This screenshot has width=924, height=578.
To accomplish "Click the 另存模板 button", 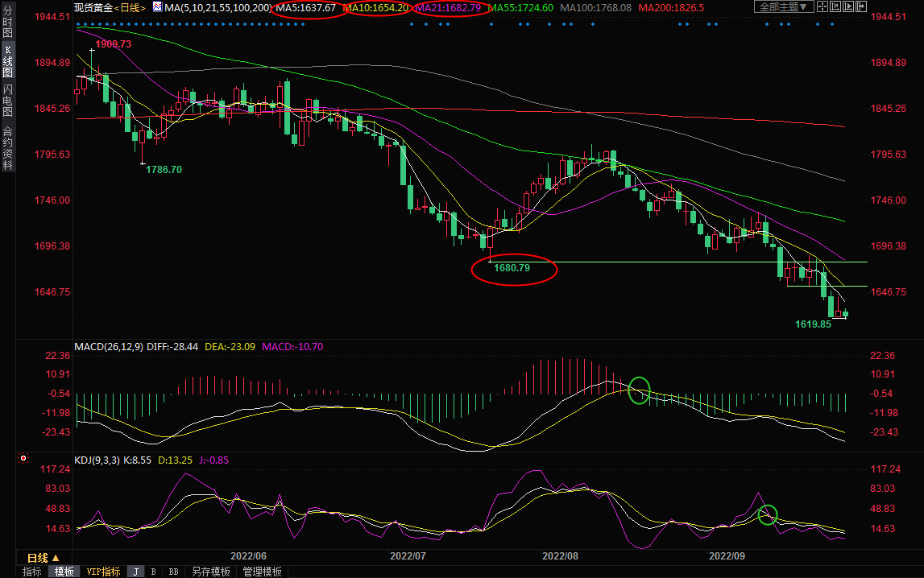I will [210, 572].
